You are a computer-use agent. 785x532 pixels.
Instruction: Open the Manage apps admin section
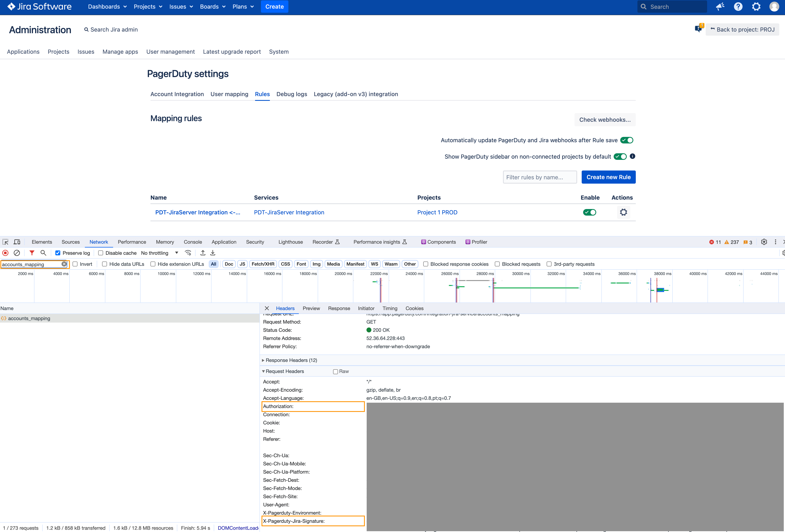[x=120, y=52]
